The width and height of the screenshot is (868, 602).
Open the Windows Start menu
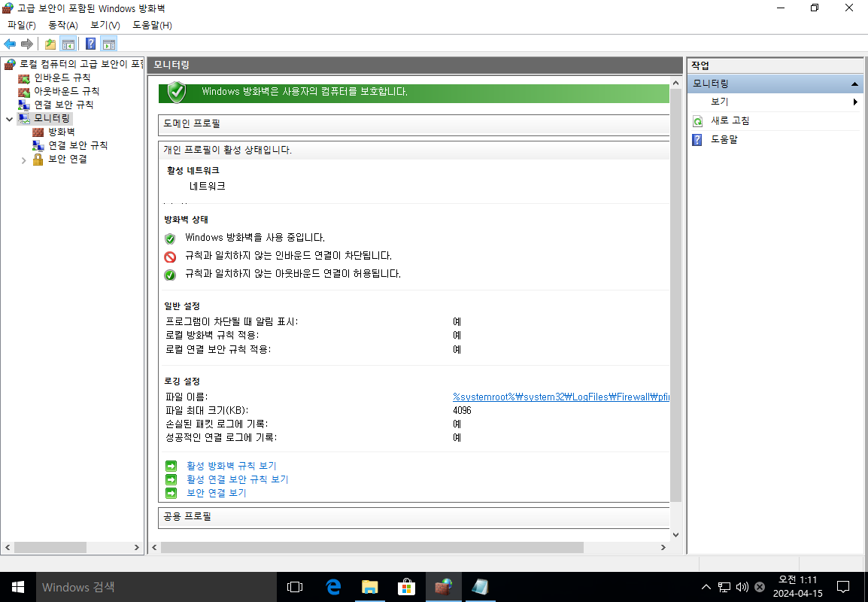(18, 587)
